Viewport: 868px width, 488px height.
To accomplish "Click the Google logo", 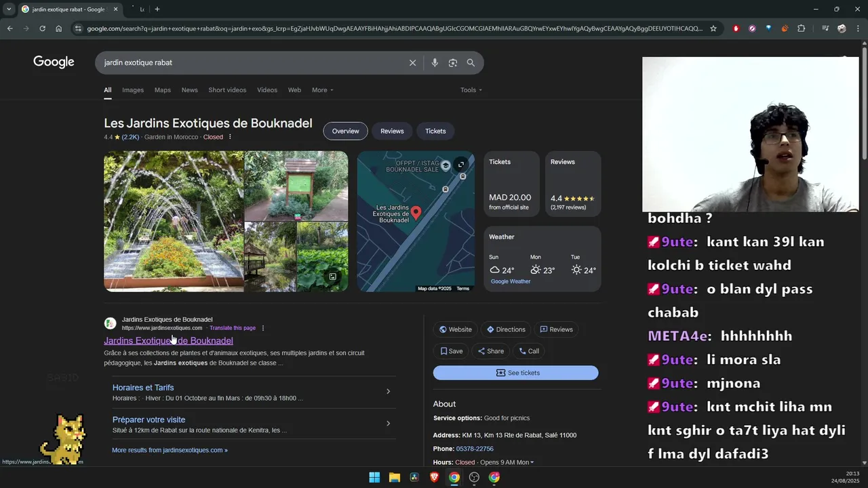I will pos(54,62).
